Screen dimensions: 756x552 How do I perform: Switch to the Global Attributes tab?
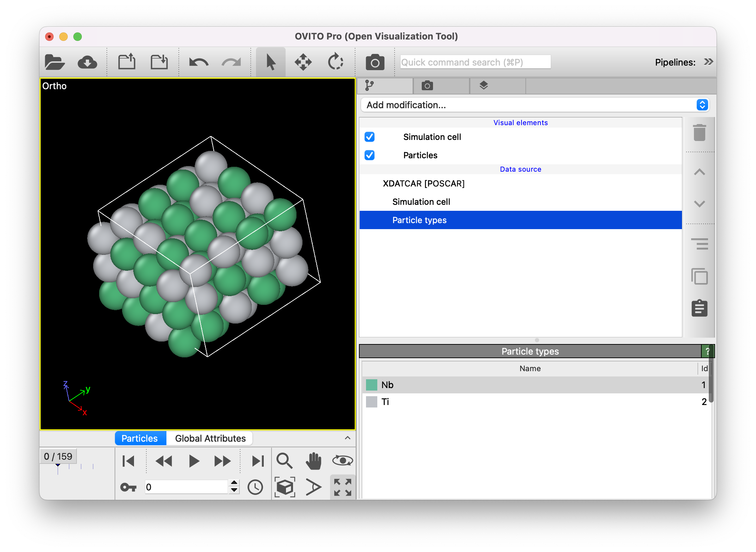point(210,438)
